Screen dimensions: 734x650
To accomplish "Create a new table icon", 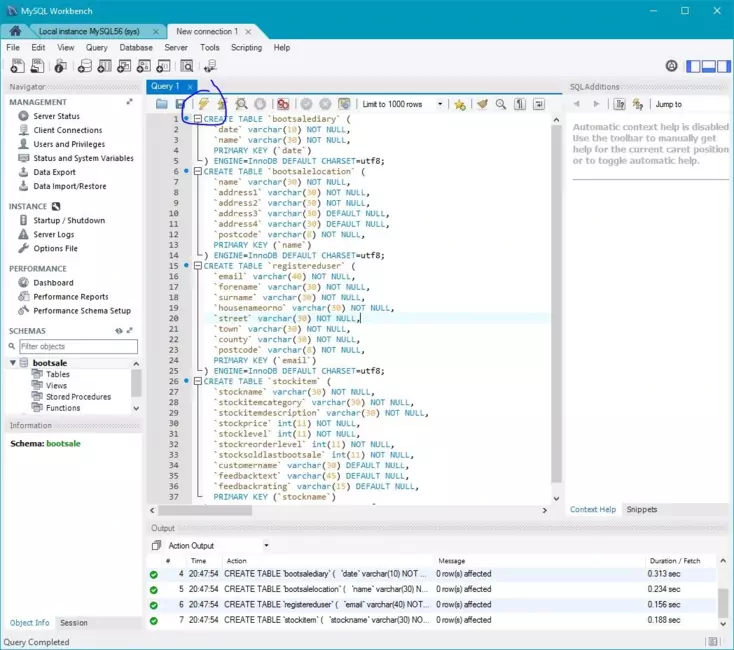I will click(x=104, y=66).
